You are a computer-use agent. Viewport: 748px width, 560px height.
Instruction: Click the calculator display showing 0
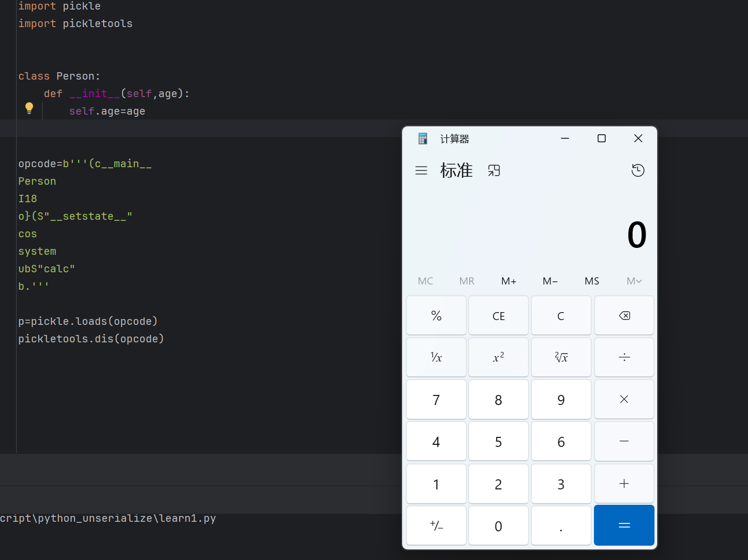(636, 235)
